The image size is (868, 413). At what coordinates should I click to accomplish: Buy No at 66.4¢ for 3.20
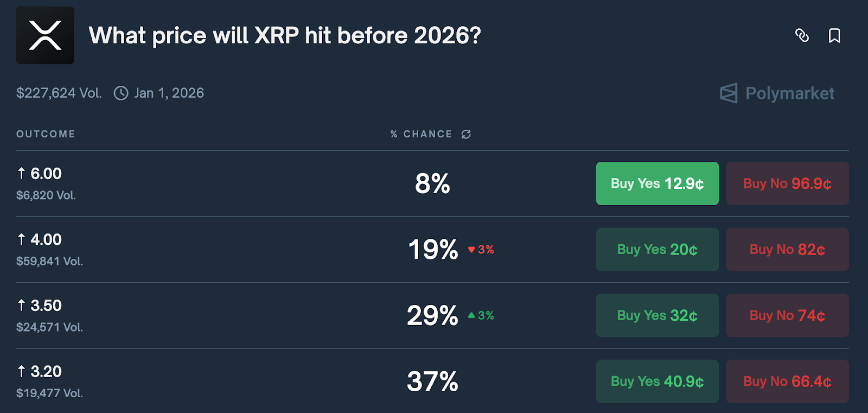pos(787,382)
